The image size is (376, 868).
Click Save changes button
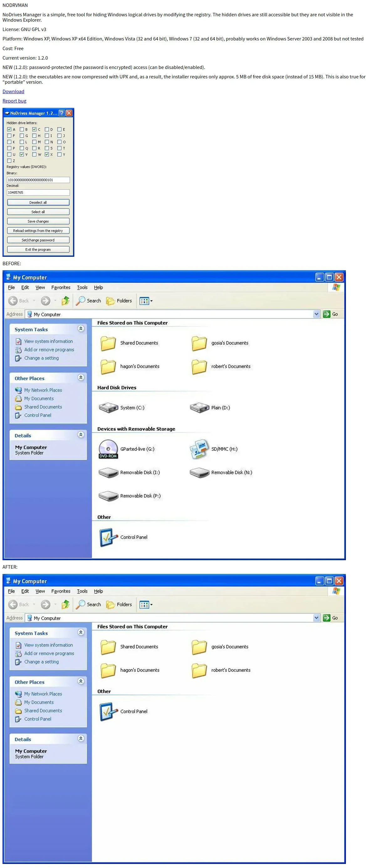click(x=38, y=221)
